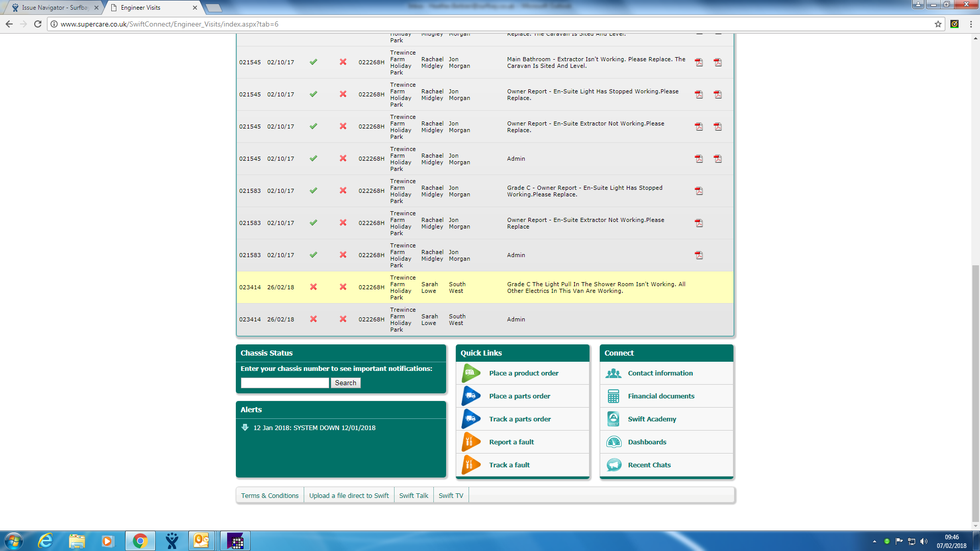Open Upload a file direct to Swift

tap(349, 495)
